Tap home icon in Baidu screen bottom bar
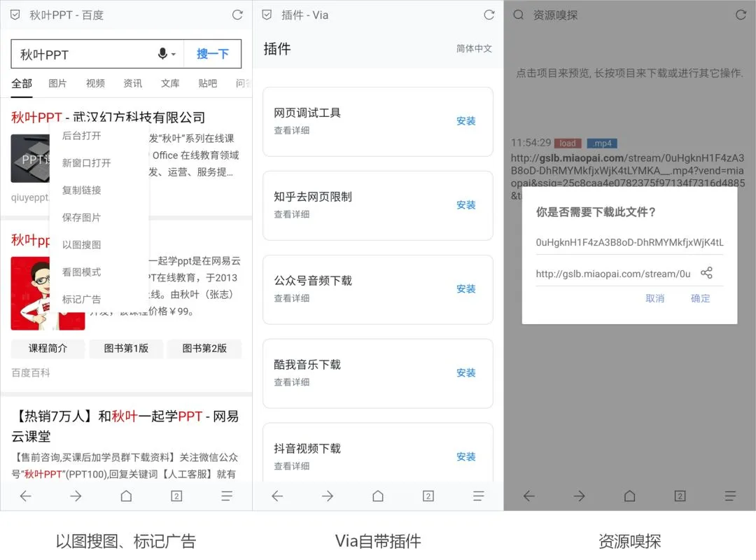 point(126,496)
